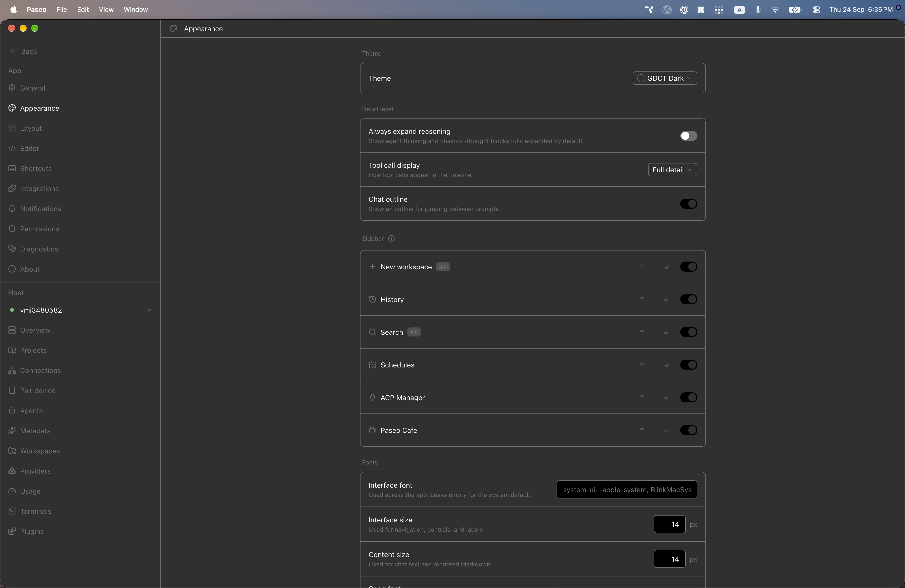
Task: Click the Terminals icon in sidebar
Action: [12, 511]
